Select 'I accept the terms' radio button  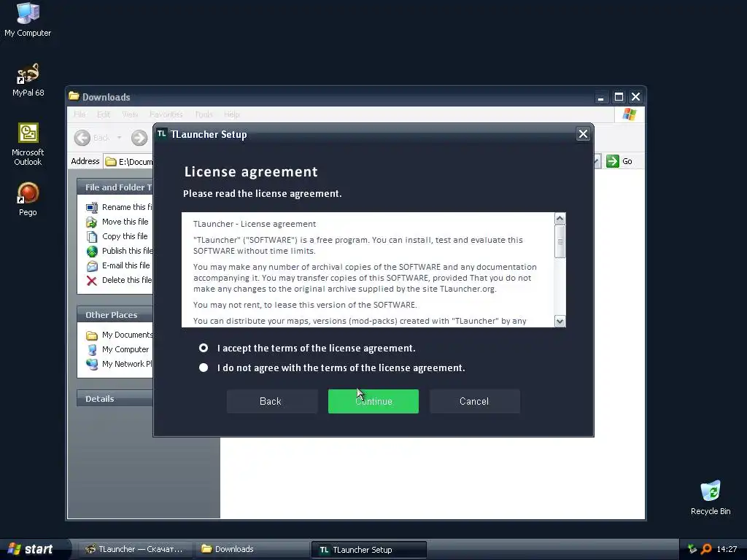pos(204,348)
